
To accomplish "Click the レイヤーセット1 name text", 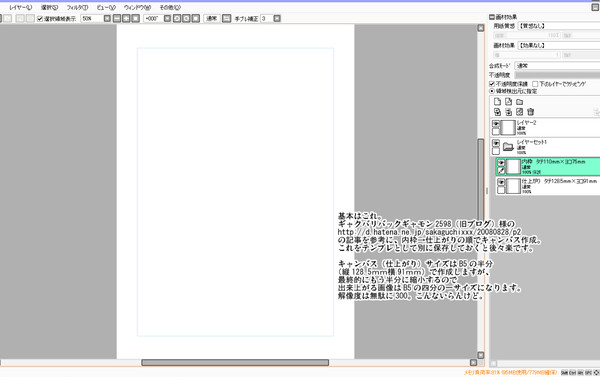I will [x=532, y=142].
